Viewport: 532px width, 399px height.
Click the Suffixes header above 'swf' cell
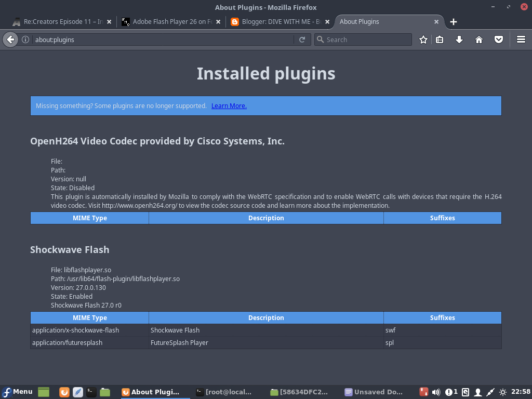[x=443, y=318]
